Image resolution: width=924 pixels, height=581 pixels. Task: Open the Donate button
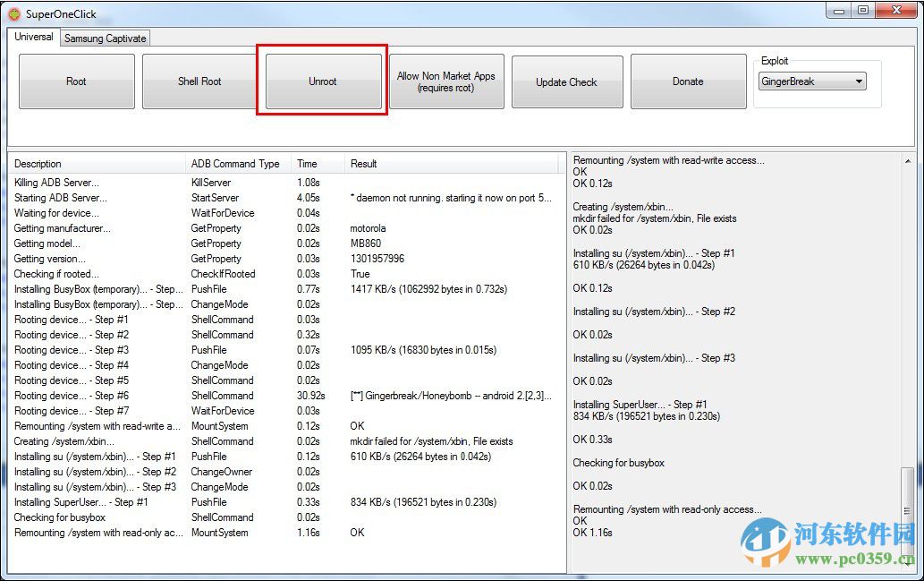tap(688, 81)
